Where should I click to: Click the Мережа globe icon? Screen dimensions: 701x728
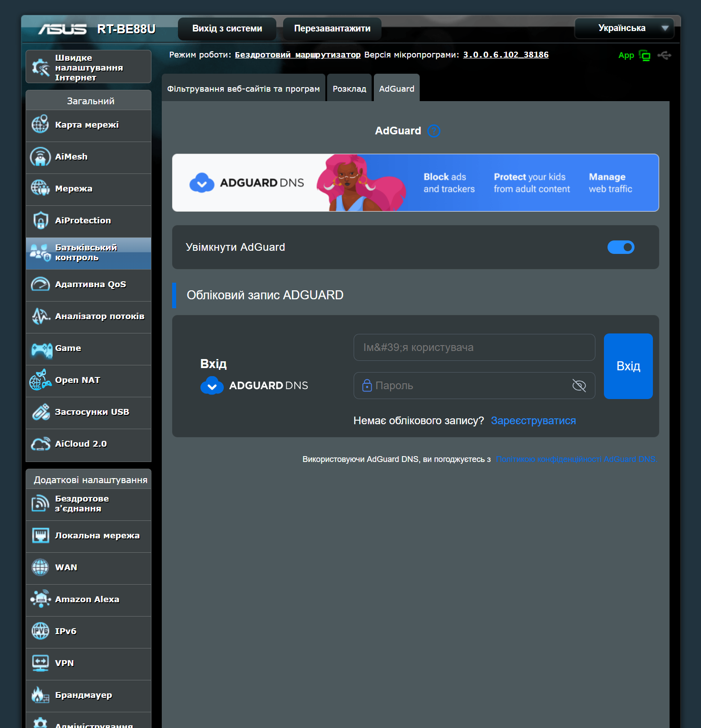[40, 188]
